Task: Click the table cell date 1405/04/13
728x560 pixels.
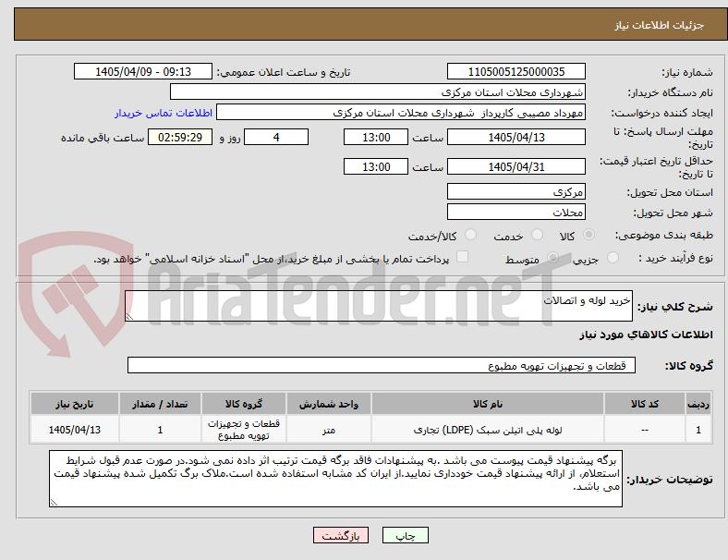Action: pyautogui.click(x=75, y=430)
